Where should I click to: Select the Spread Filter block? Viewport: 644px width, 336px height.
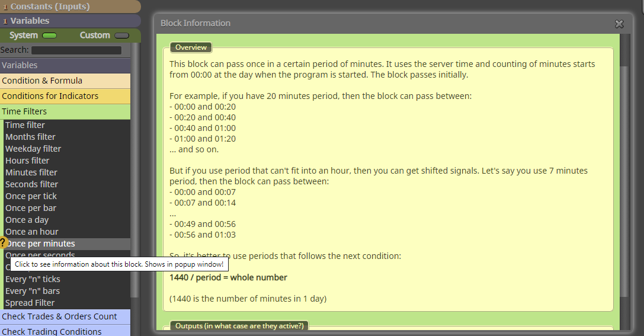click(67, 303)
